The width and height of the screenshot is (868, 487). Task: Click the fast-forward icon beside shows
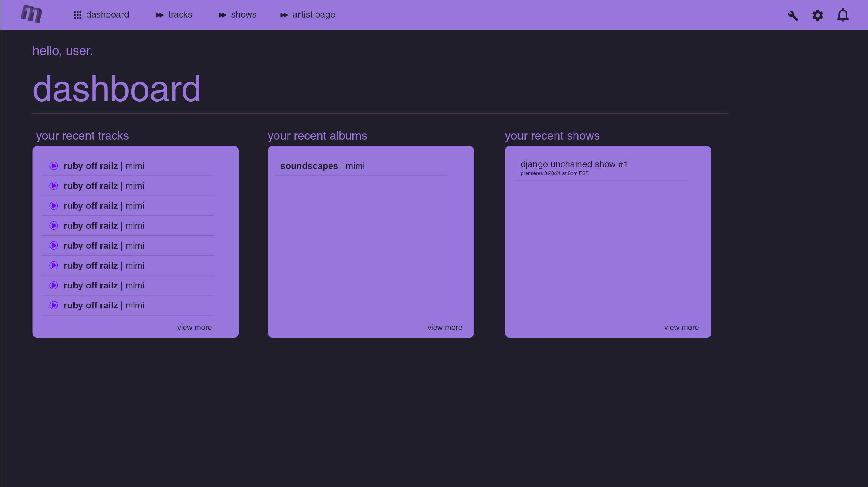[222, 15]
